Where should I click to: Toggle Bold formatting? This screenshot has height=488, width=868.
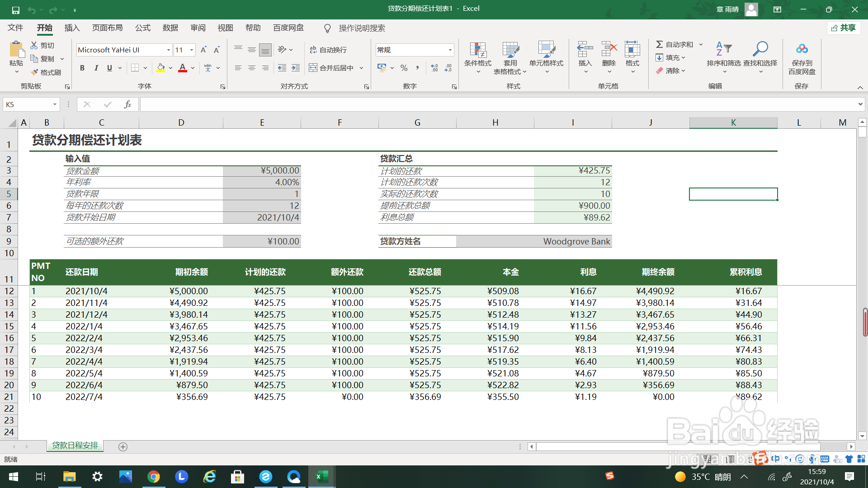click(82, 68)
